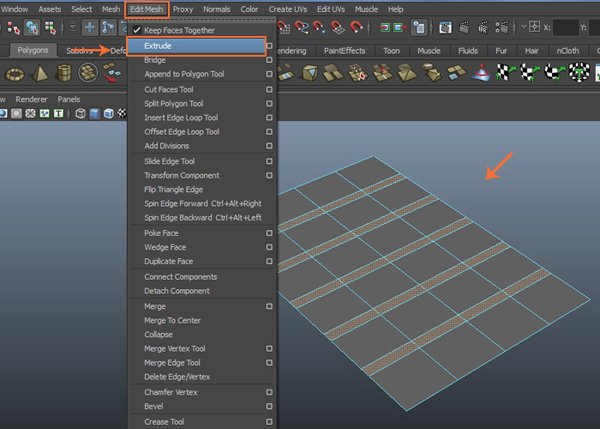The height and width of the screenshot is (429, 600).
Task: Select by component type icon
Action: [50, 28]
